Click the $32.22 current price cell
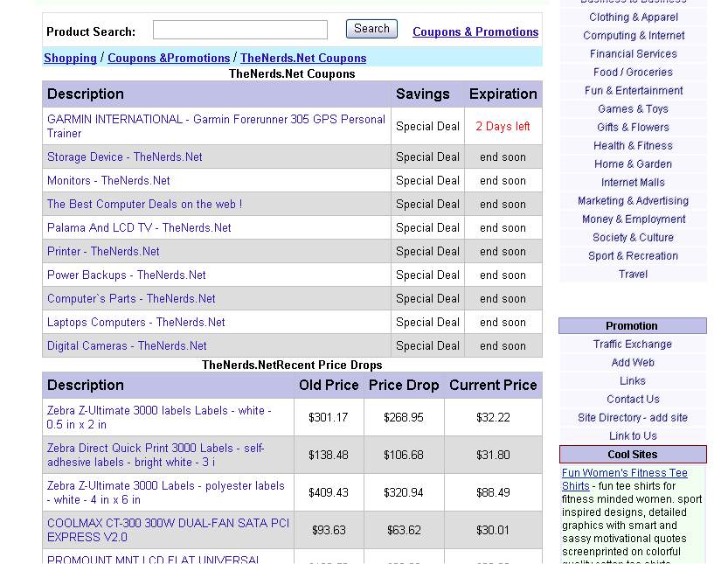The image size is (728, 564). point(493,418)
